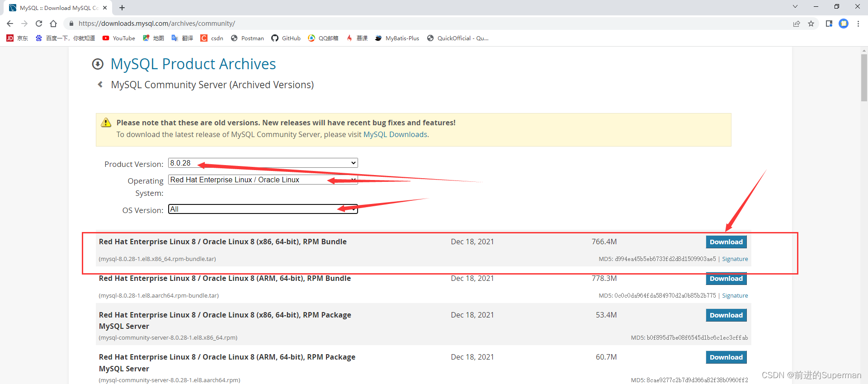Click the scrollbar up arrow
Image resolution: width=868 pixels, height=384 pixels.
864,51
